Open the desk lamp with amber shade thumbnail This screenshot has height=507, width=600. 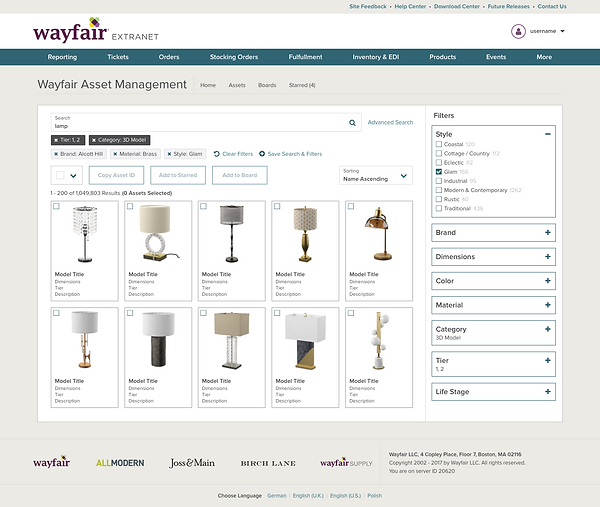pos(378,234)
